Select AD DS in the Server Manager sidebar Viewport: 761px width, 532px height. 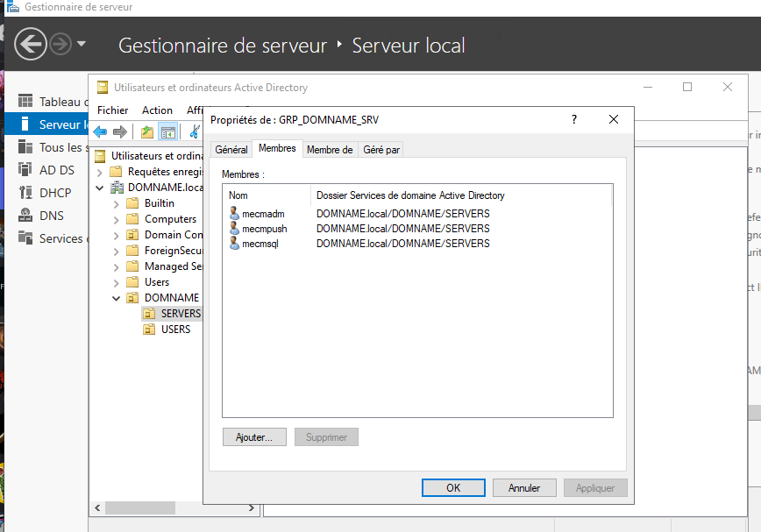(x=56, y=170)
